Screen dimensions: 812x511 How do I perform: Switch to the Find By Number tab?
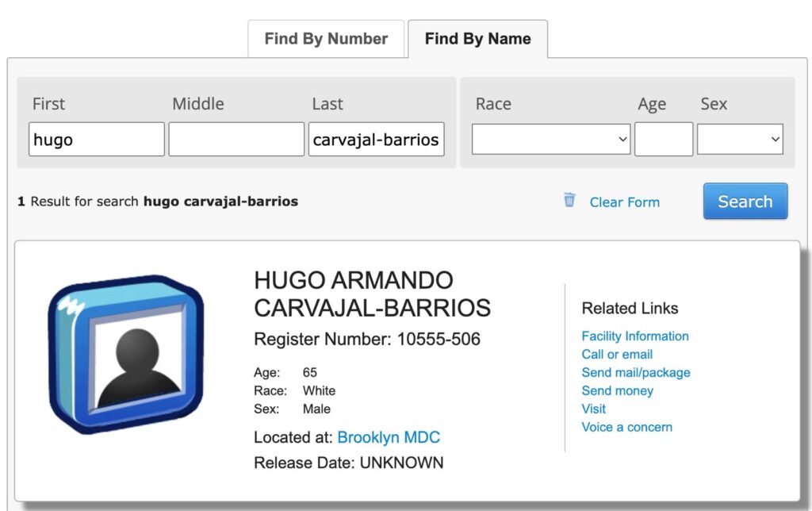(326, 39)
